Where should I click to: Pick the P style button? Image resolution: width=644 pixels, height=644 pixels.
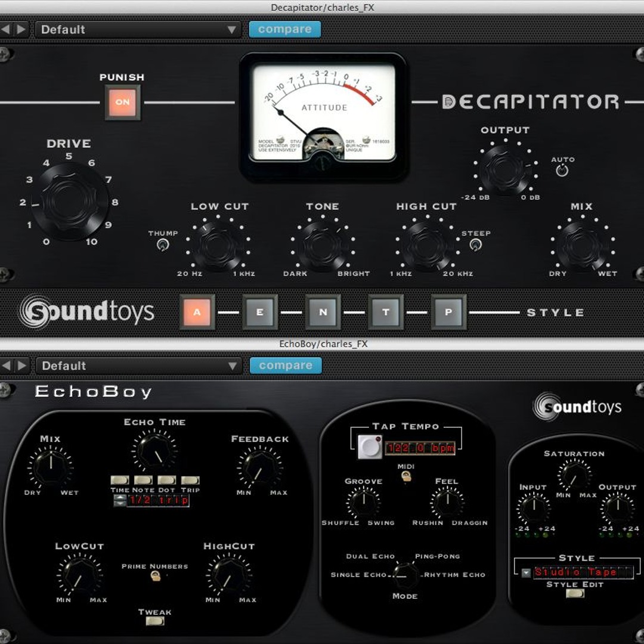(448, 312)
